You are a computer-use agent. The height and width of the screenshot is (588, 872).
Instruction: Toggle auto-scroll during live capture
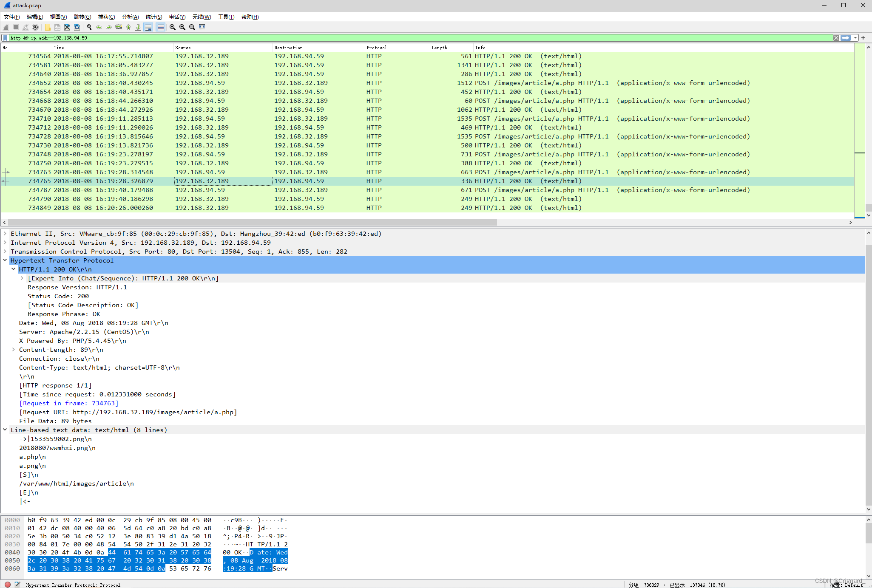tap(148, 27)
